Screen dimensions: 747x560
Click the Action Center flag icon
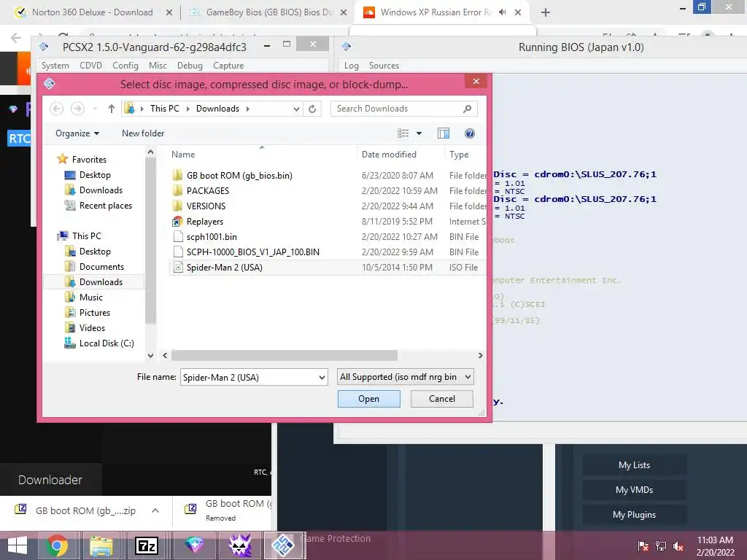click(643, 546)
